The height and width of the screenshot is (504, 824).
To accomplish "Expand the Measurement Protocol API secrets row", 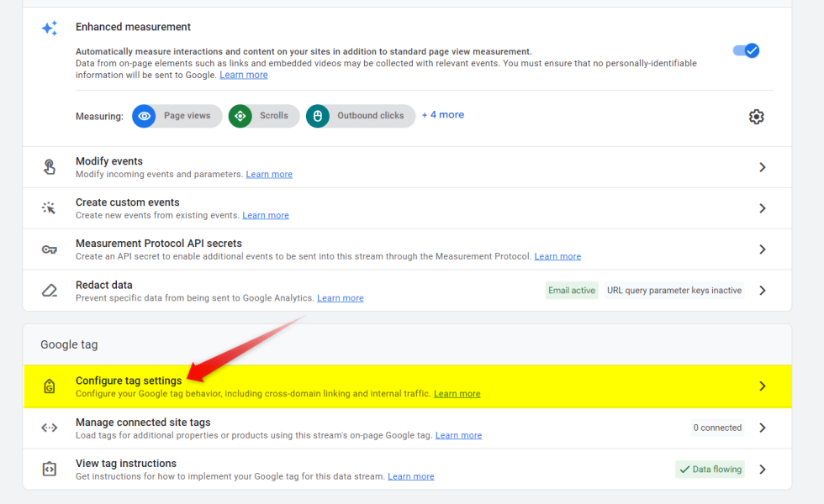I will coord(762,249).
